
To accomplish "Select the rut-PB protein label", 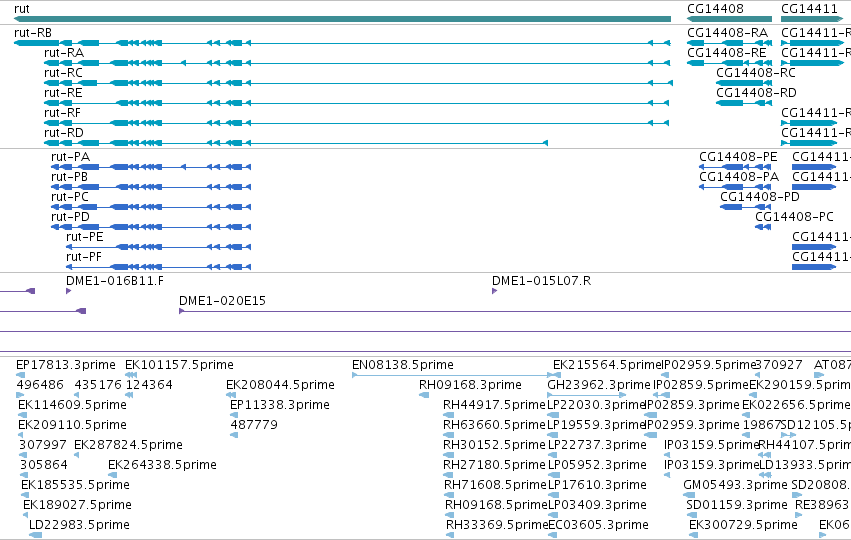I will coord(69,177).
